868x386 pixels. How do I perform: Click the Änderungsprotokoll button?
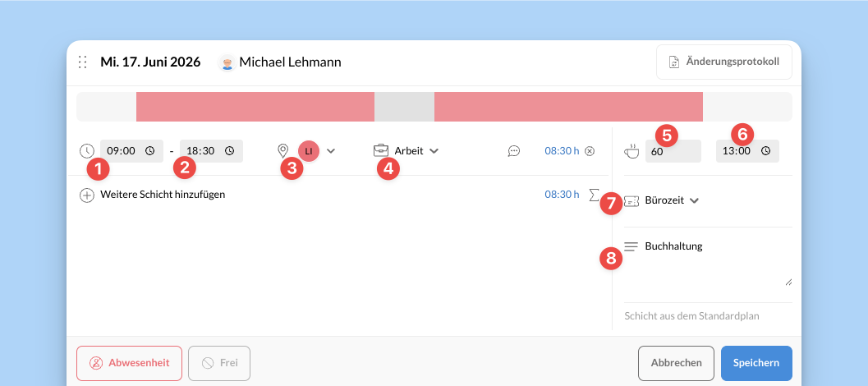pos(724,62)
